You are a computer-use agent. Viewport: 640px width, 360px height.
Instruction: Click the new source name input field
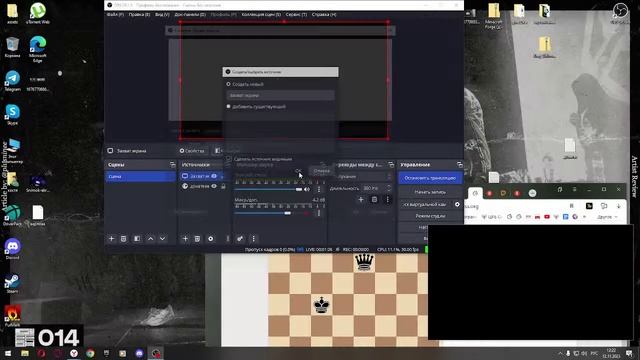[281, 96]
